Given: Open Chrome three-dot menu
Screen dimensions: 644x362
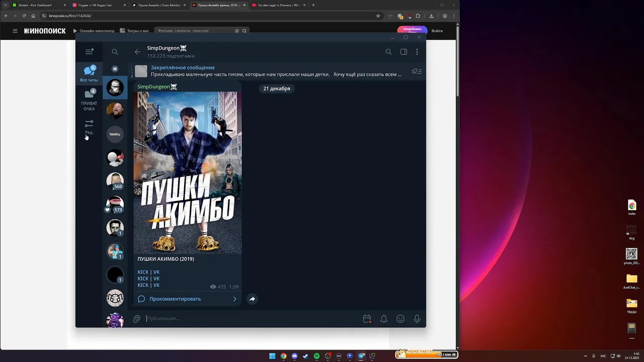Looking at the screenshot, I should pyautogui.click(x=454, y=16).
